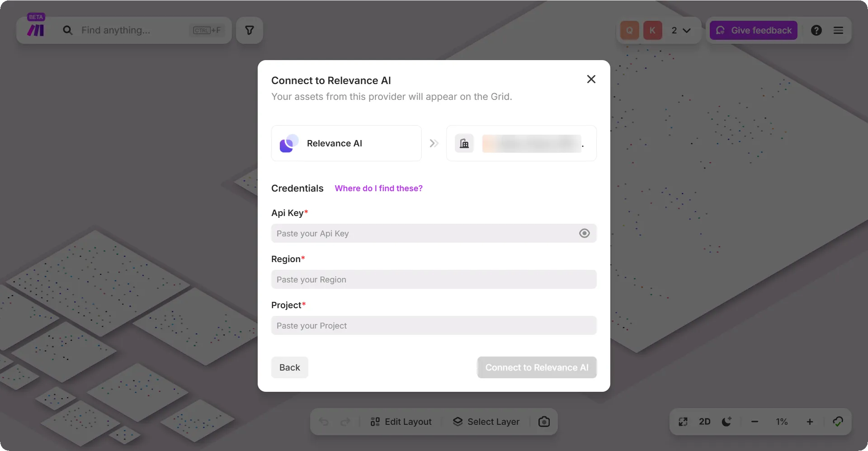Click the organization building icon
This screenshot has width=868, height=451.
point(464,143)
